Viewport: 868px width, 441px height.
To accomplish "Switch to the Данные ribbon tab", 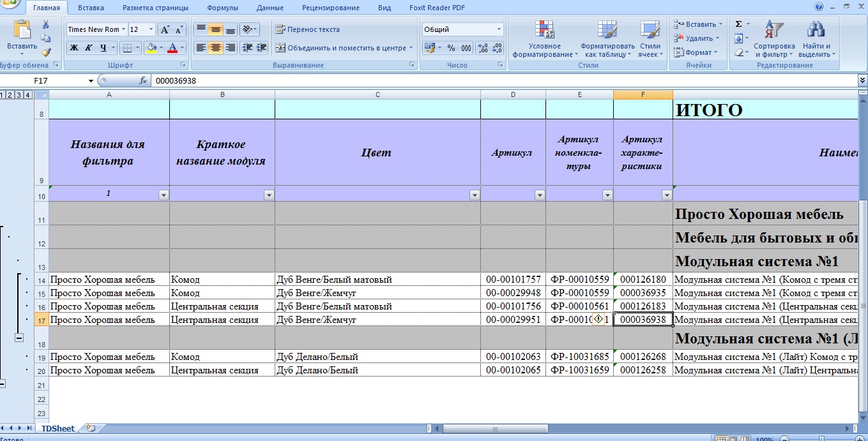I will point(270,8).
